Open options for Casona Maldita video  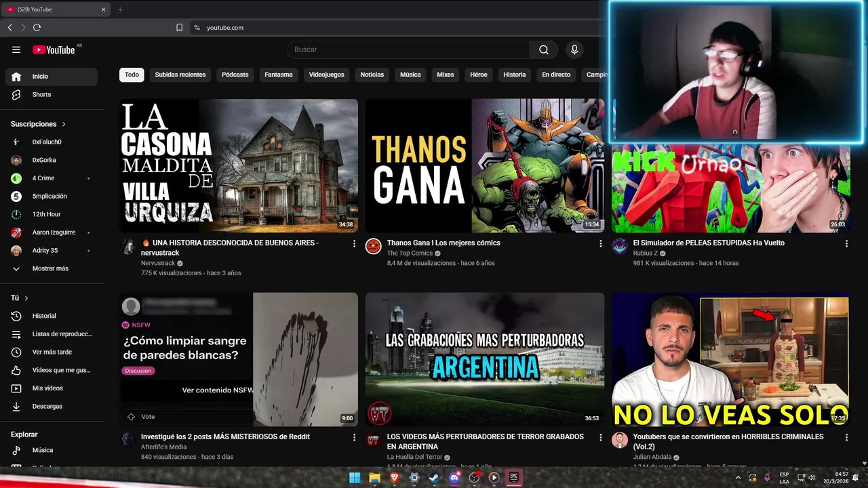[354, 243]
